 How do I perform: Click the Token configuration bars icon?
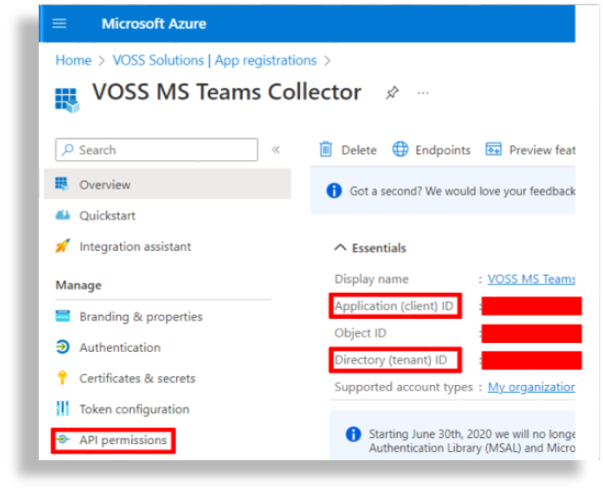point(63,408)
